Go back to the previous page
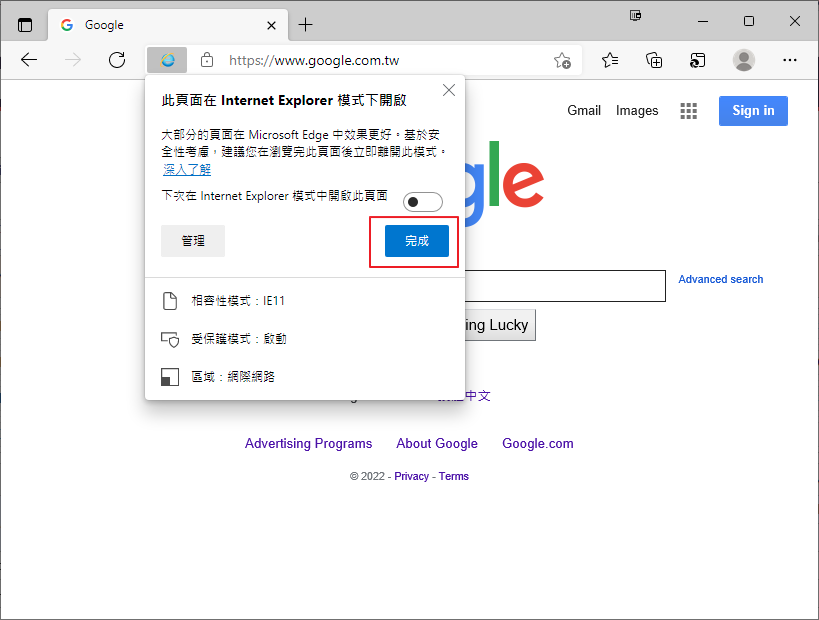This screenshot has width=819, height=620. 29,60
